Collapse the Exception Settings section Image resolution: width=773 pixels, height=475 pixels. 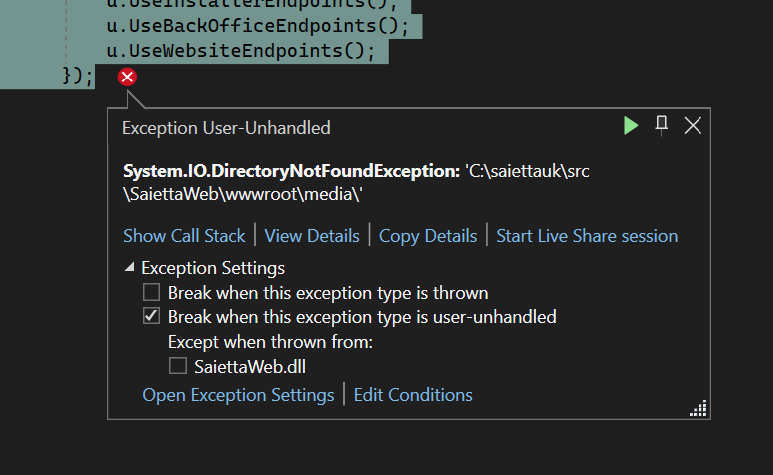point(130,268)
